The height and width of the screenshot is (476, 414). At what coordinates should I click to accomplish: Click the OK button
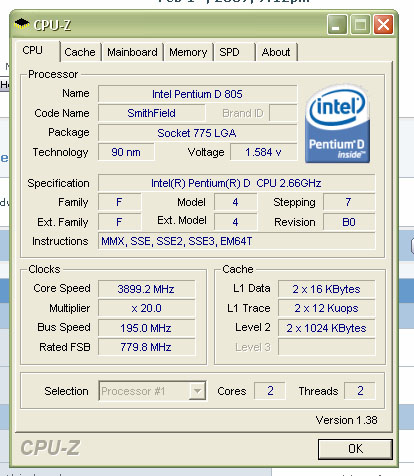(355, 449)
